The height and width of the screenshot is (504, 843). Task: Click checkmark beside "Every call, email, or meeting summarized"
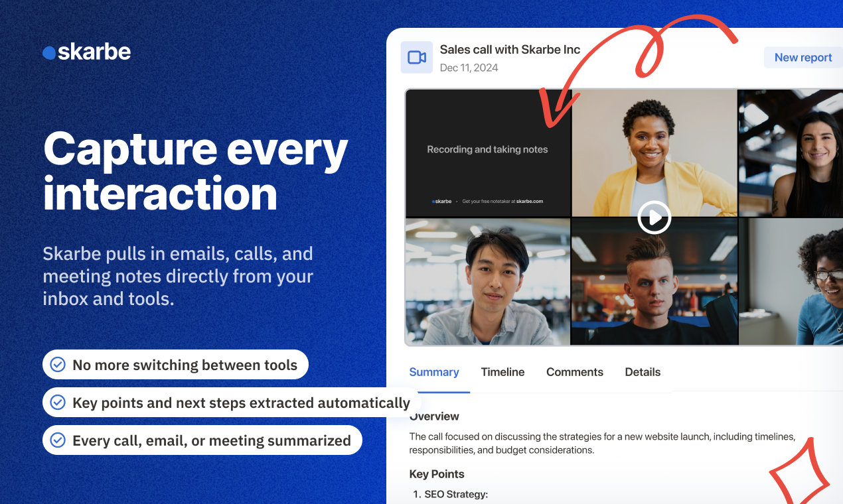[x=58, y=440]
